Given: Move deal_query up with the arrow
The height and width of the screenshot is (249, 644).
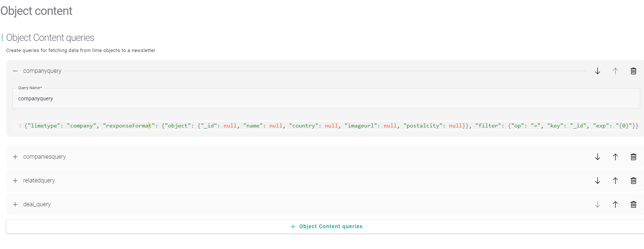Looking at the screenshot, I should pos(615,204).
